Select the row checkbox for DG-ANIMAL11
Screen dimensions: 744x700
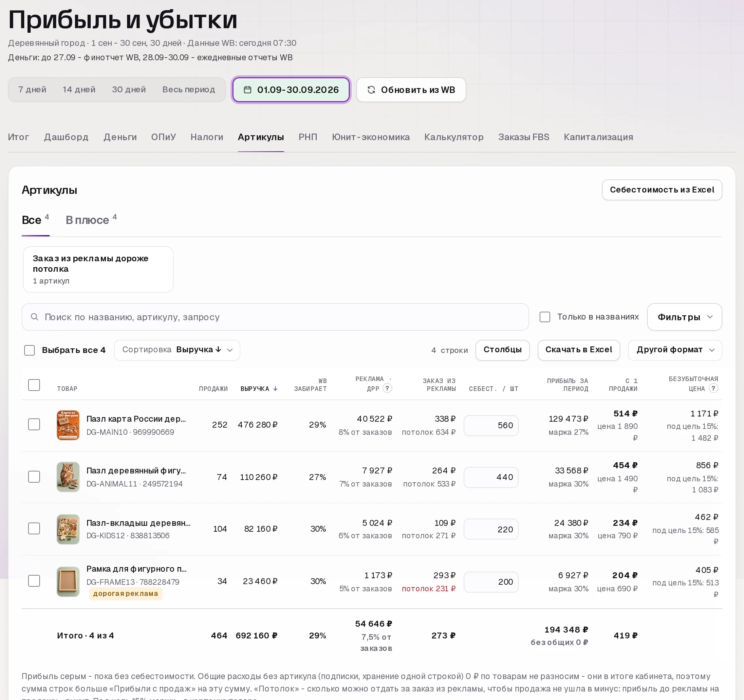[34, 477]
